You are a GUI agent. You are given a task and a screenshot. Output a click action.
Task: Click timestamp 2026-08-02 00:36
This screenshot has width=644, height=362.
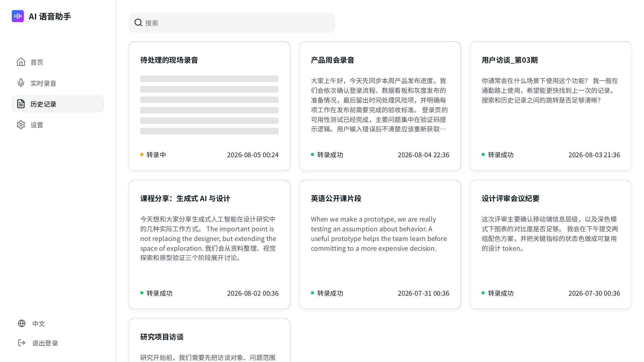point(253,293)
